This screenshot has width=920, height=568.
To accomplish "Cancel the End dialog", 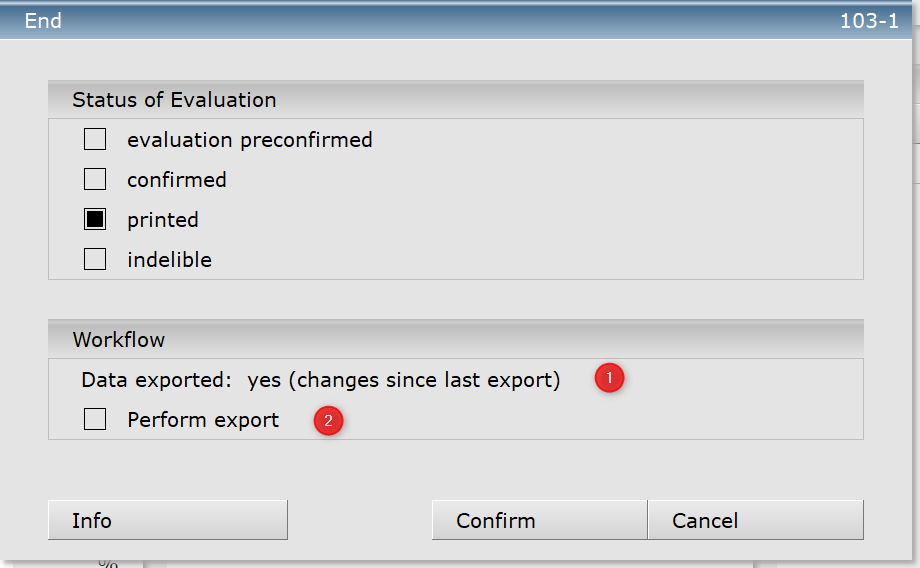I will [755, 521].
